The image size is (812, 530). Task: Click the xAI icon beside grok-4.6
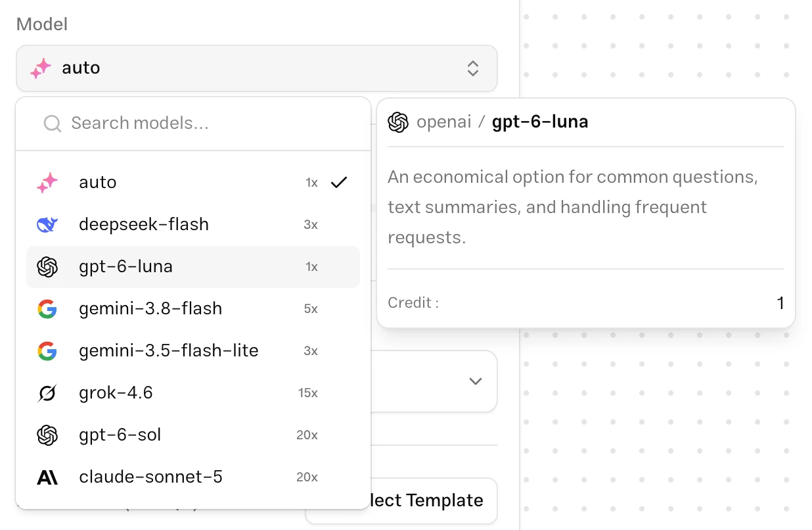(47, 393)
